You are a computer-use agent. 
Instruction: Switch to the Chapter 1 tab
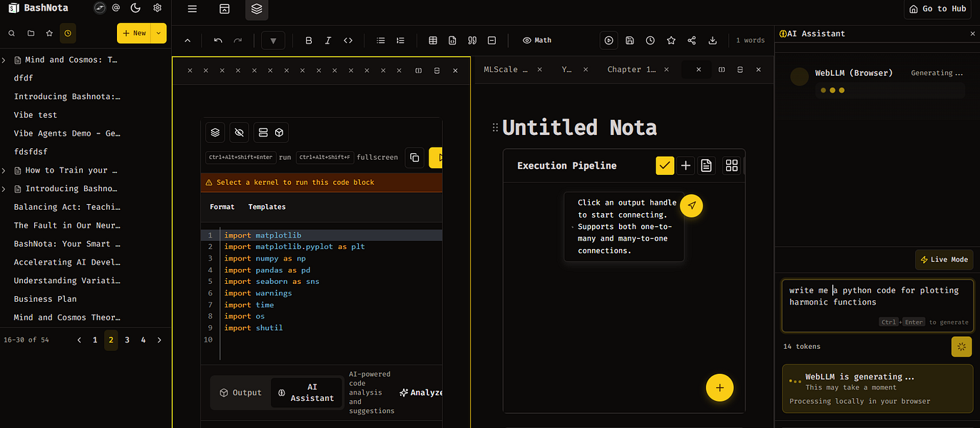tap(631, 70)
